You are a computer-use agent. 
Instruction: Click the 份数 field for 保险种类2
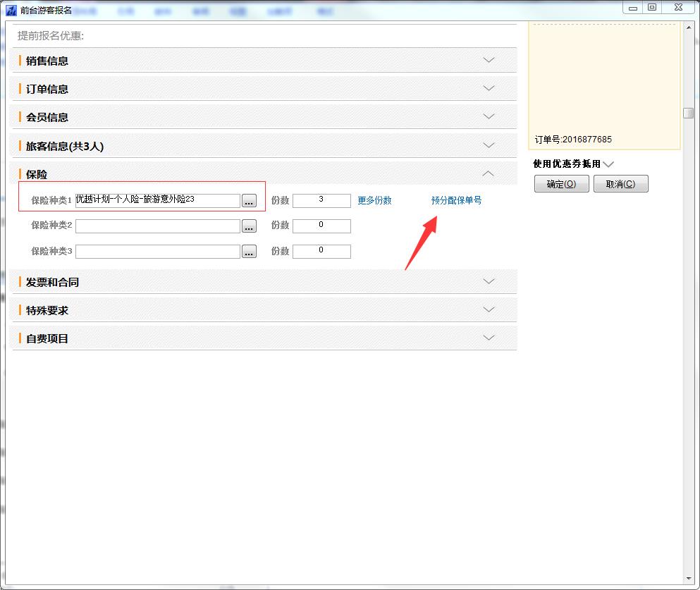(x=321, y=226)
